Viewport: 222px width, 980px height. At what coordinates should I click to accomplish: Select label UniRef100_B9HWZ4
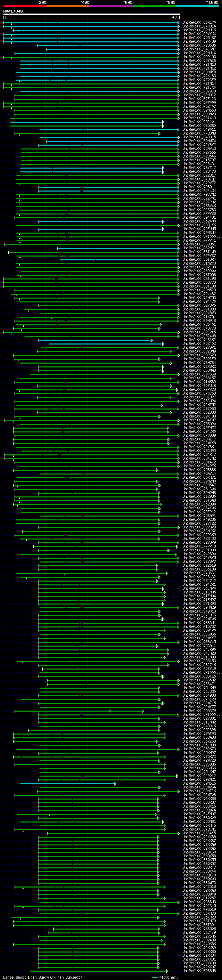pyautogui.click(x=199, y=141)
